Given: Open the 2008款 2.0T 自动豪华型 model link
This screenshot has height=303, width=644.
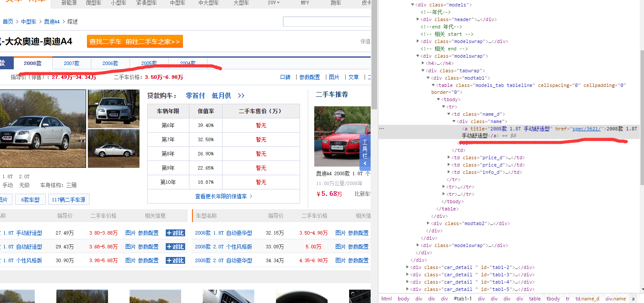Looking at the screenshot, I should pos(223,260).
